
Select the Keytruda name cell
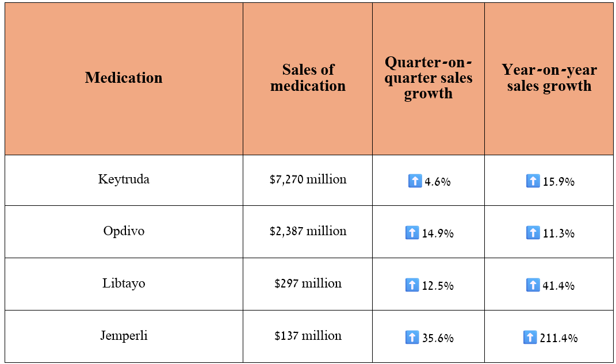tap(124, 179)
